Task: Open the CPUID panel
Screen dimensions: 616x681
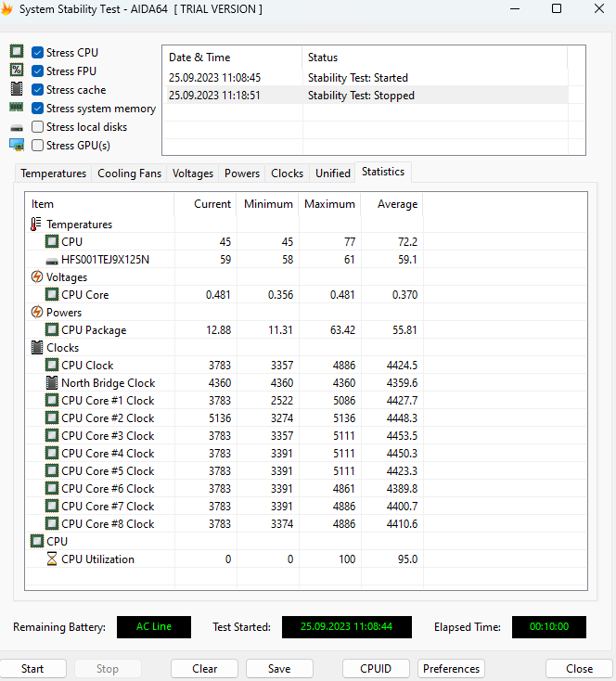Action: click(x=376, y=668)
